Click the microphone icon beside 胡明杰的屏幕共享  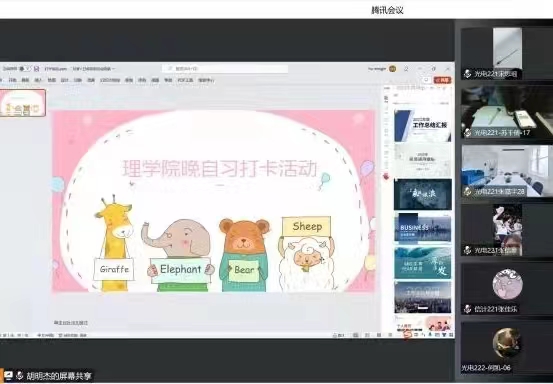click(x=19, y=376)
